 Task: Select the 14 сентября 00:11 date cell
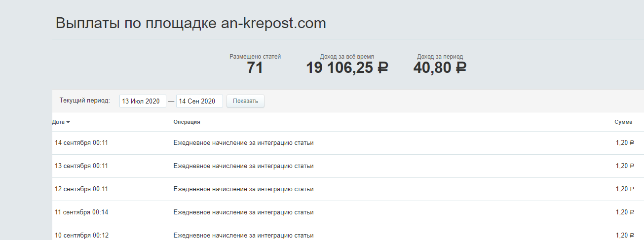81,143
